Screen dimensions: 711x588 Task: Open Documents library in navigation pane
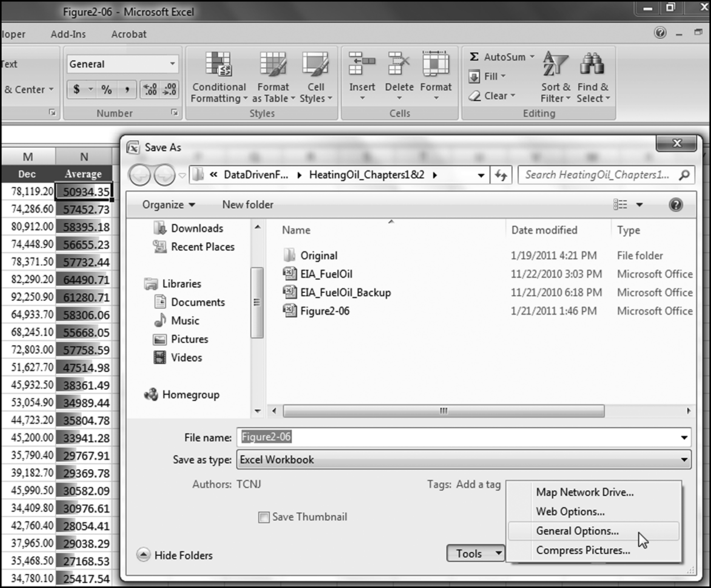pyautogui.click(x=189, y=302)
